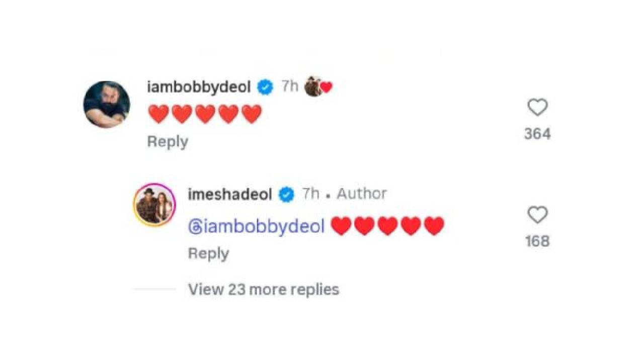This screenshot has height=362, width=644.
Task: Click the liked-by-author avatar heart badge
Action: tap(318, 86)
